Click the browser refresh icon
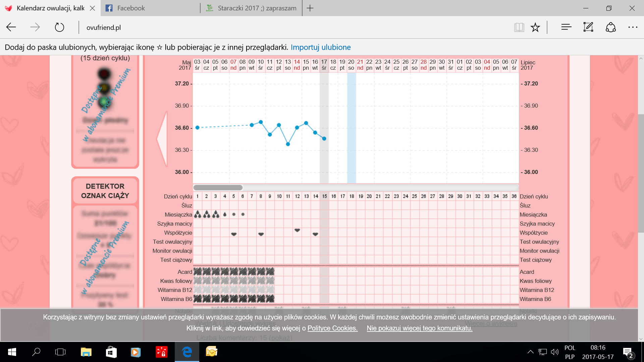The height and width of the screenshot is (362, 644). point(59,27)
